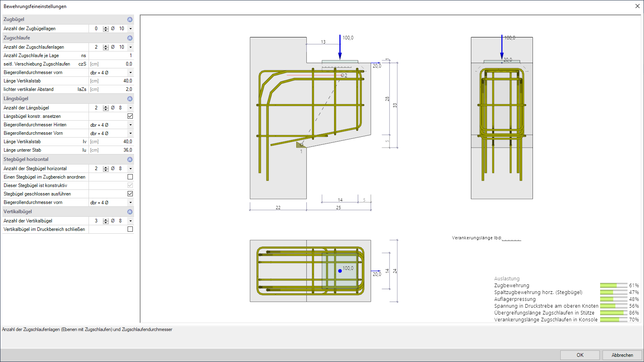Click the stepper for Anzahl der Längsbügel
The width and height of the screenshot is (644, 362).
tap(106, 108)
